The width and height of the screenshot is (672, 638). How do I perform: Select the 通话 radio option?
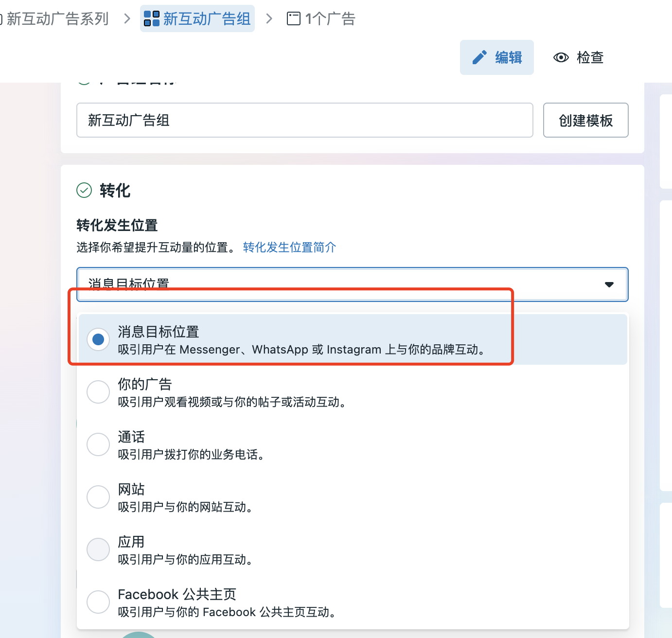click(x=98, y=444)
